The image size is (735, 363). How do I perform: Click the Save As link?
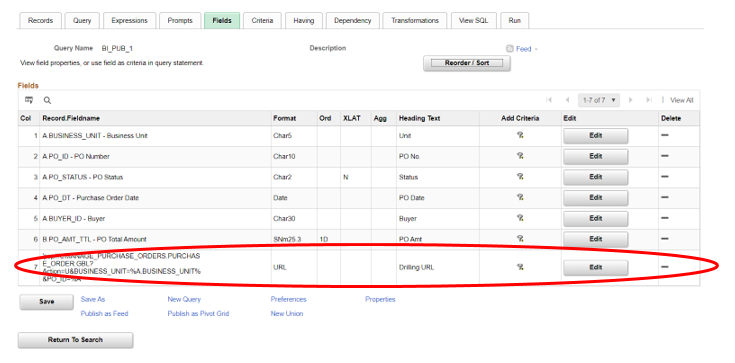pos(93,299)
